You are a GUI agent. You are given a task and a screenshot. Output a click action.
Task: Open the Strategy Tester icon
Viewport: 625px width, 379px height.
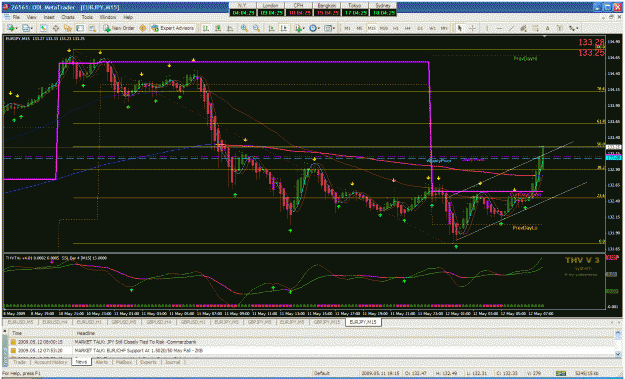pyautogui.click(x=92, y=28)
